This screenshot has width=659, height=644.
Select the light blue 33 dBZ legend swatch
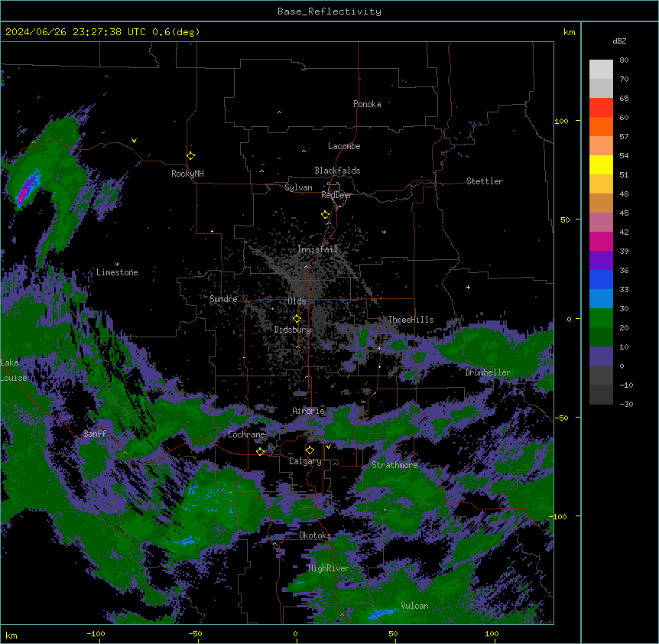click(x=601, y=298)
